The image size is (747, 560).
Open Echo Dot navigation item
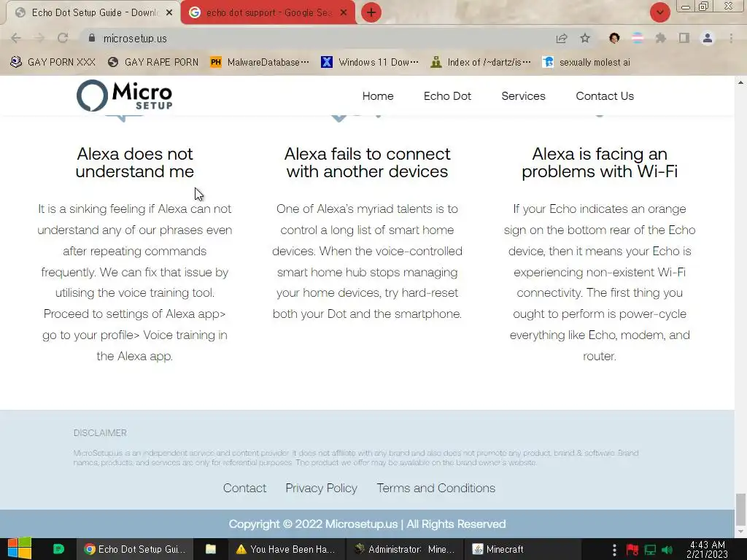click(x=447, y=96)
